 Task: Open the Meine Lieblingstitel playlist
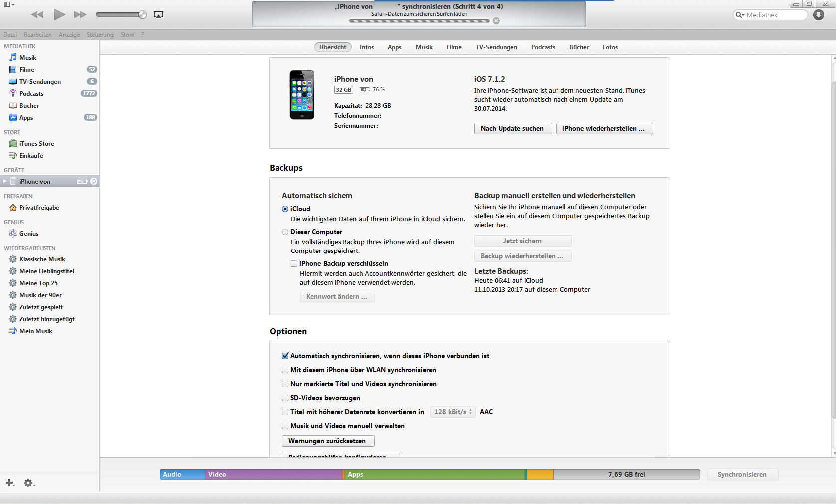(x=50, y=271)
